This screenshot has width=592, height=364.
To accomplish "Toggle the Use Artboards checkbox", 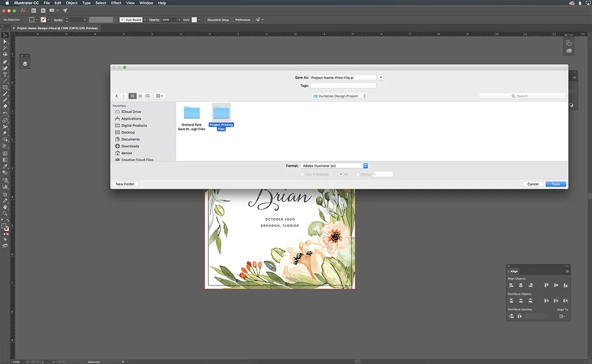I will click(302, 174).
